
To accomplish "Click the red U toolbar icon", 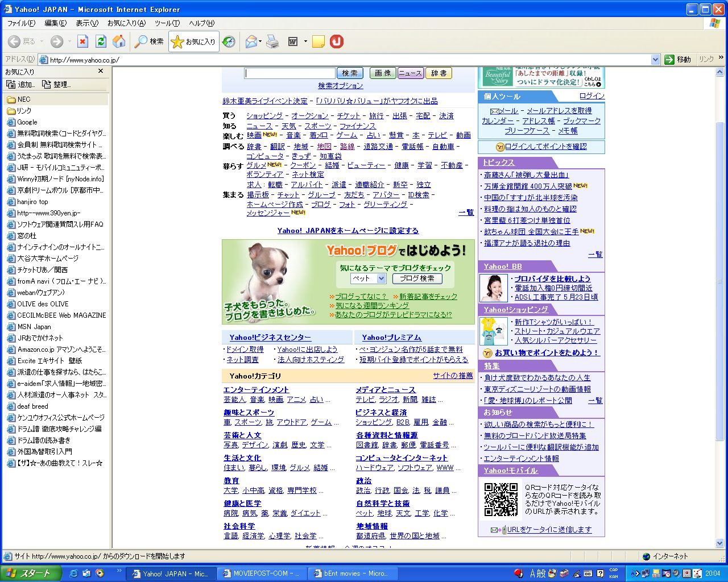I will tap(337, 41).
